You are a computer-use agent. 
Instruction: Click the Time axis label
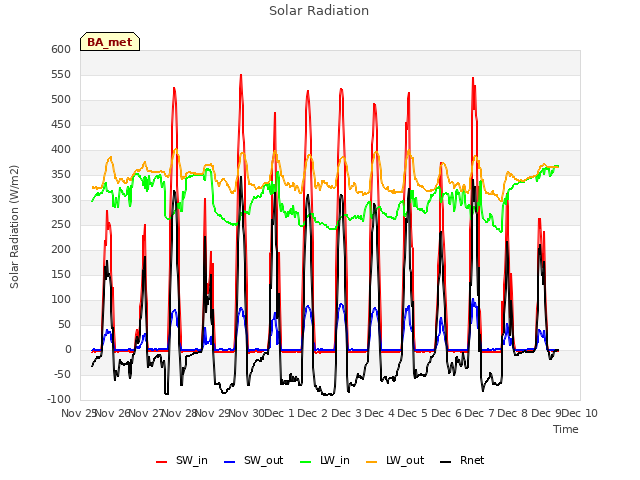point(566,429)
